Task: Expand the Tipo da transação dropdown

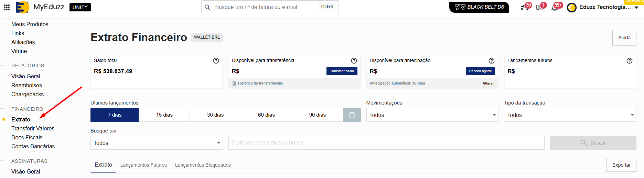Action: [x=570, y=115]
